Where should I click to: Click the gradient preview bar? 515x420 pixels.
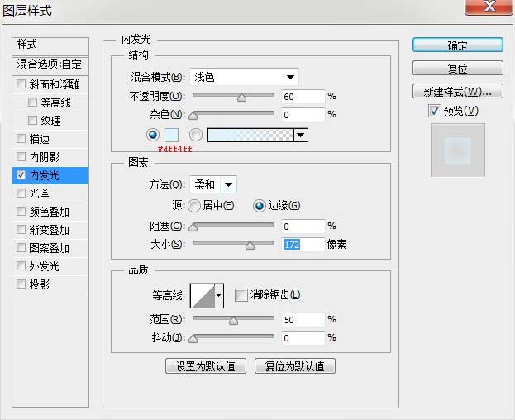[250, 135]
